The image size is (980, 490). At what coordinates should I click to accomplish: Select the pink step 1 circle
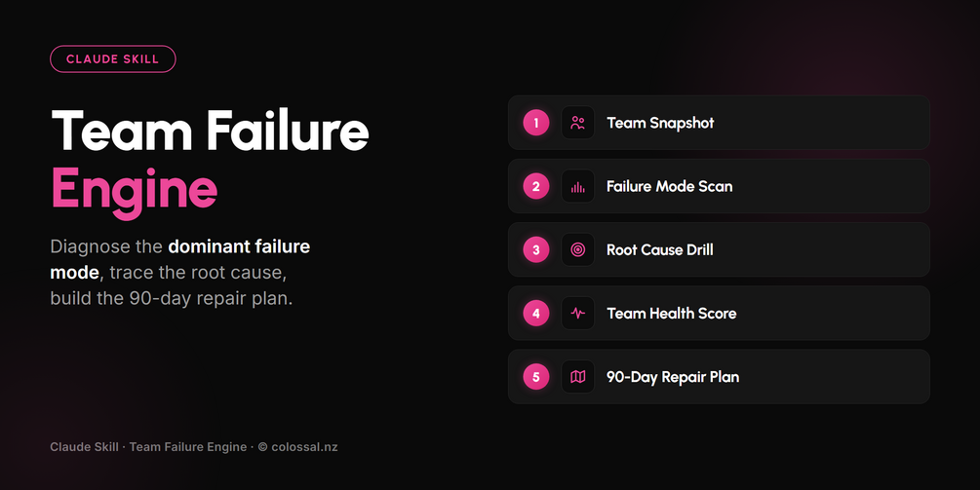coord(536,123)
